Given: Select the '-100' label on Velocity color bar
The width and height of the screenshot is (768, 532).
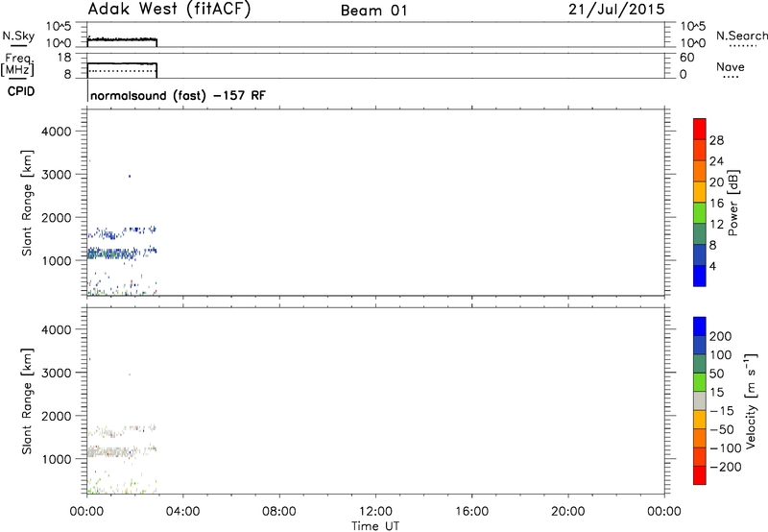Looking at the screenshot, I should click(726, 448).
